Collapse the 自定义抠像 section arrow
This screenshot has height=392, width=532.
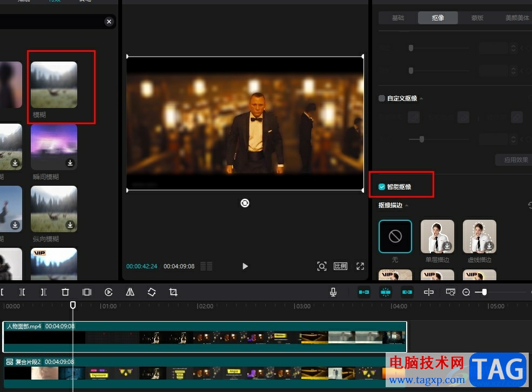tap(421, 99)
